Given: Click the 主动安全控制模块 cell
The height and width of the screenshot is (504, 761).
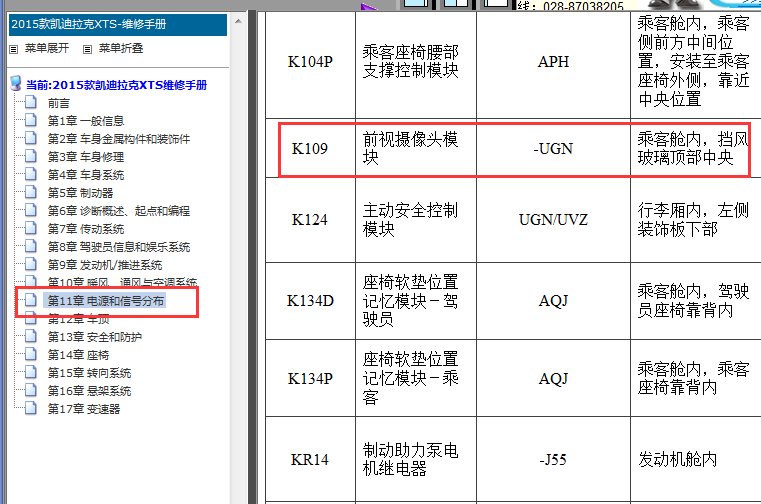Looking at the screenshot, I should 416,220.
